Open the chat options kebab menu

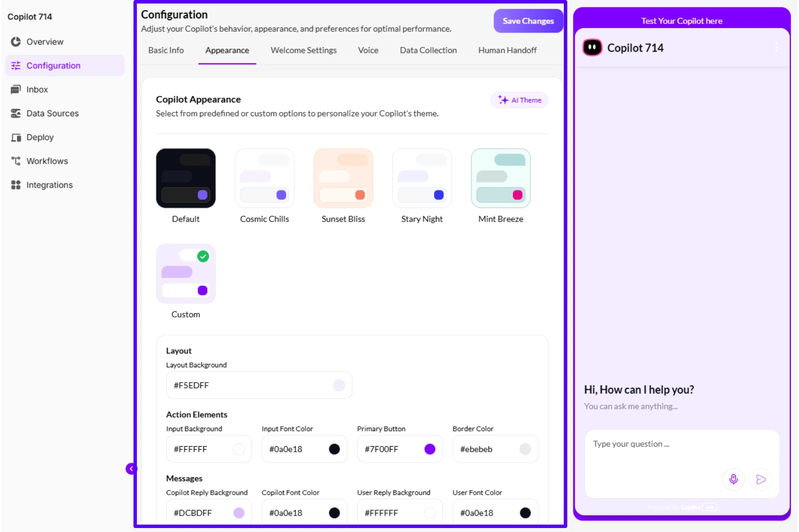[777, 48]
